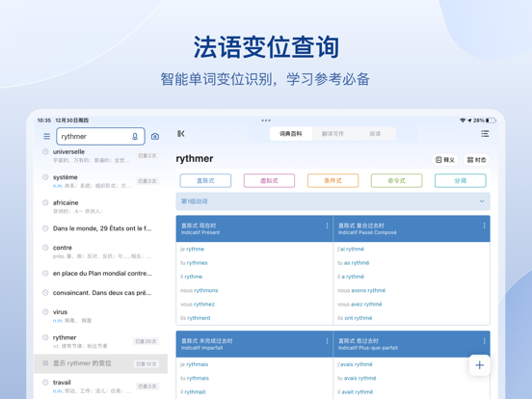This screenshot has height=399, width=532.
Task: Switch to the 阅读 tab
Action: point(375,134)
